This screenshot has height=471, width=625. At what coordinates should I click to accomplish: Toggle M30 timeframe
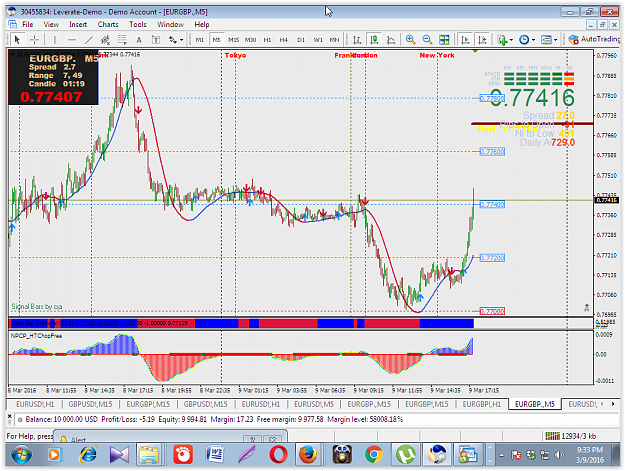click(x=250, y=39)
